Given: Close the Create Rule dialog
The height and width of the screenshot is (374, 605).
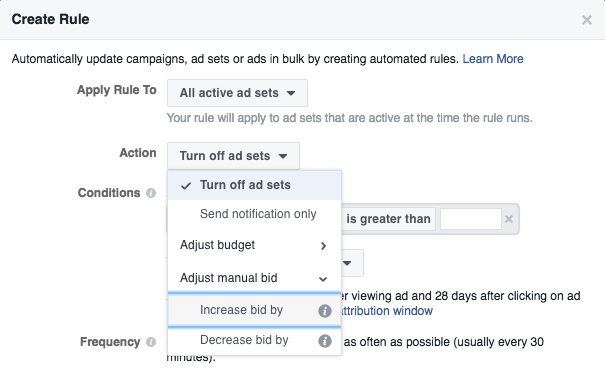Looking at the screenshot, I should pos(587,20).
